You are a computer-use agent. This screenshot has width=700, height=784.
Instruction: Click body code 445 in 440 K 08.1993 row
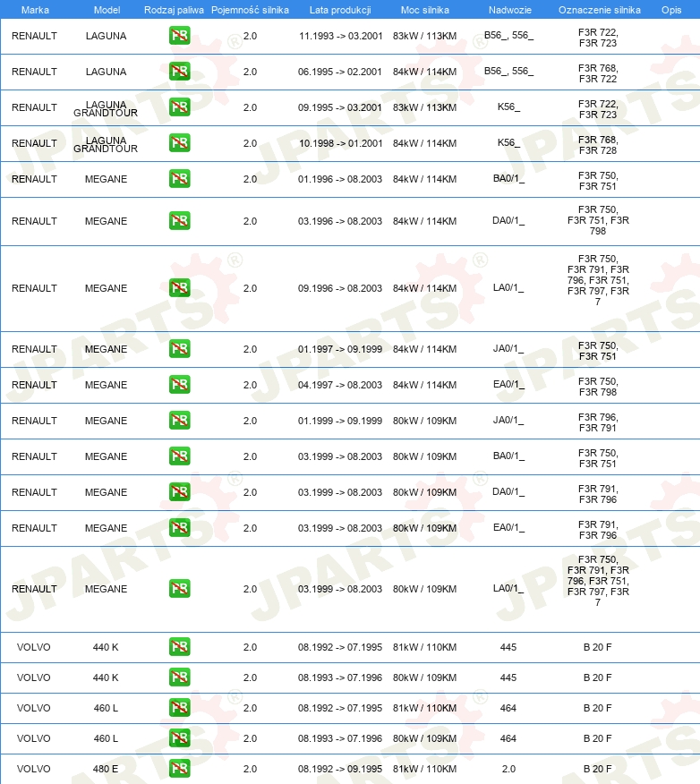click(x=508, y=677)
